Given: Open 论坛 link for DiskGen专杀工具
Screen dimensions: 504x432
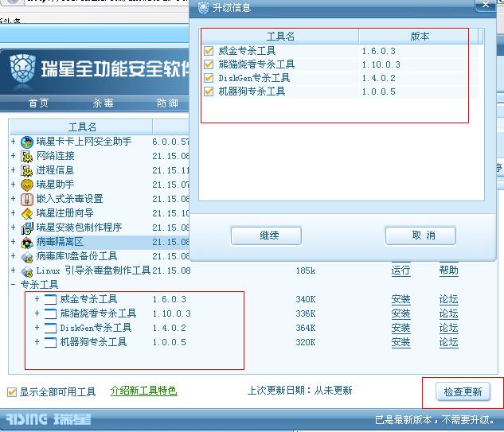Looking at the screenshot, I should [449, 328].
